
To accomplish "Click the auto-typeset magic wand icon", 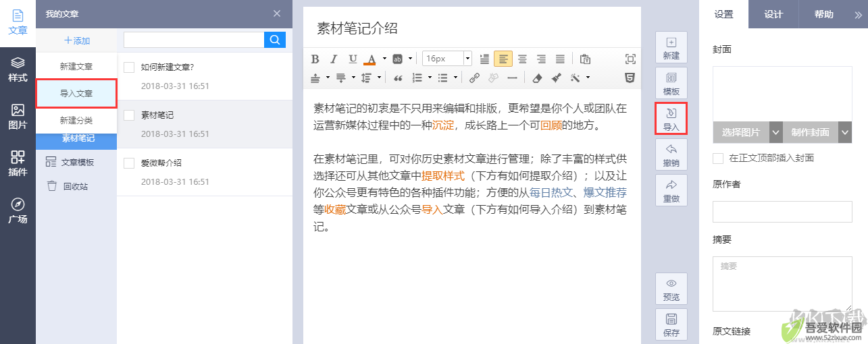I will 575,78.
